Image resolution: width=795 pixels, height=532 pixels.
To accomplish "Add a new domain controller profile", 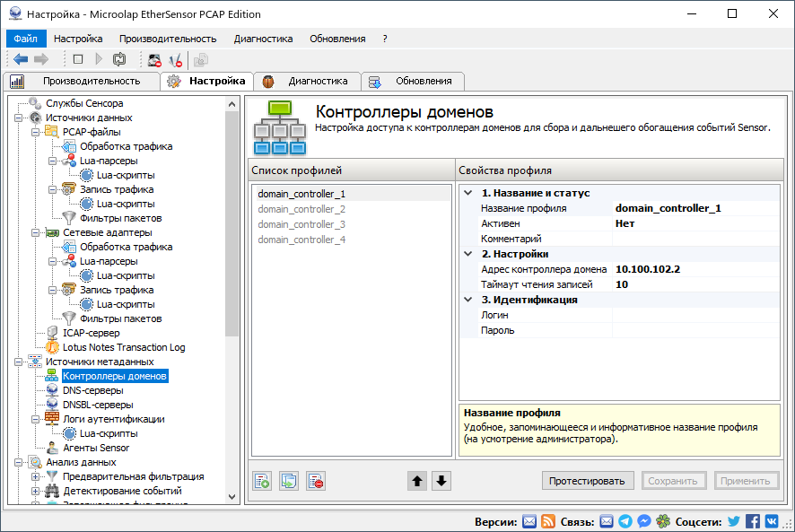I will pos(261,481).
